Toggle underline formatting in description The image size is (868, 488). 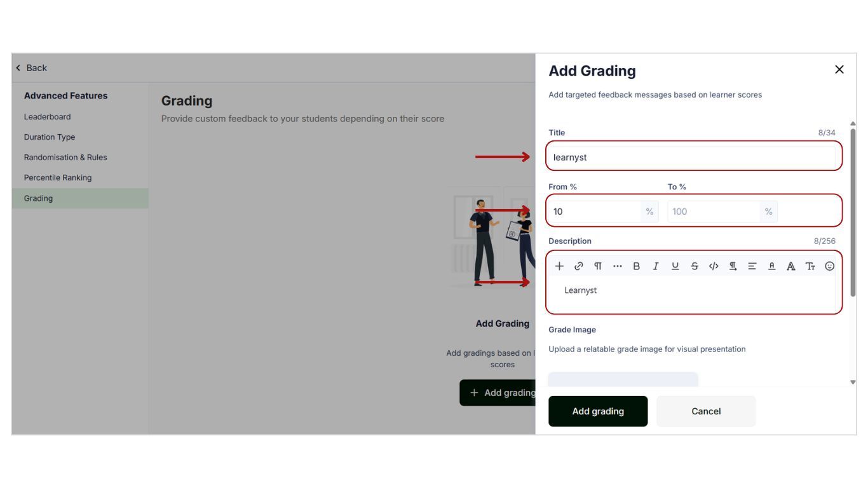675,266
